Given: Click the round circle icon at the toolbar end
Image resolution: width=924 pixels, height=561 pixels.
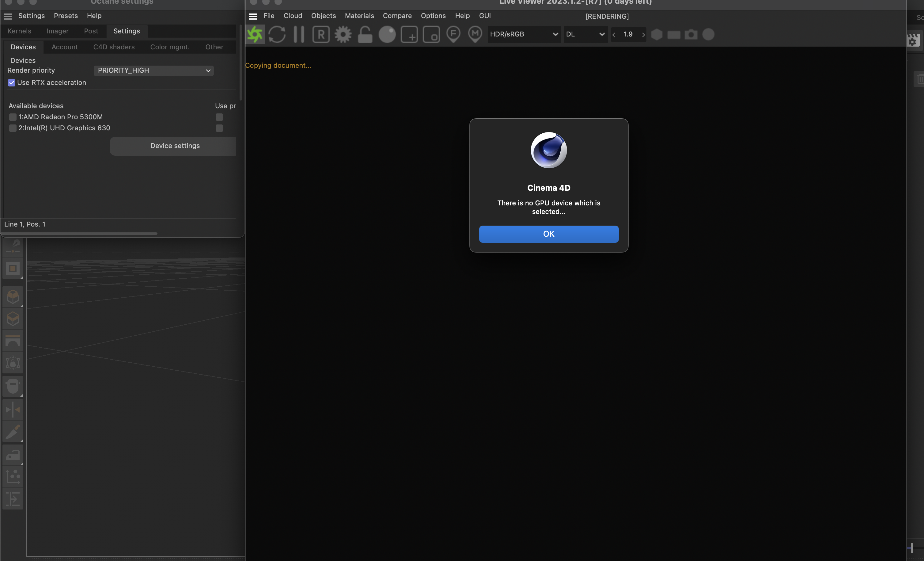Looking at the screenshot, I should 708,34.
